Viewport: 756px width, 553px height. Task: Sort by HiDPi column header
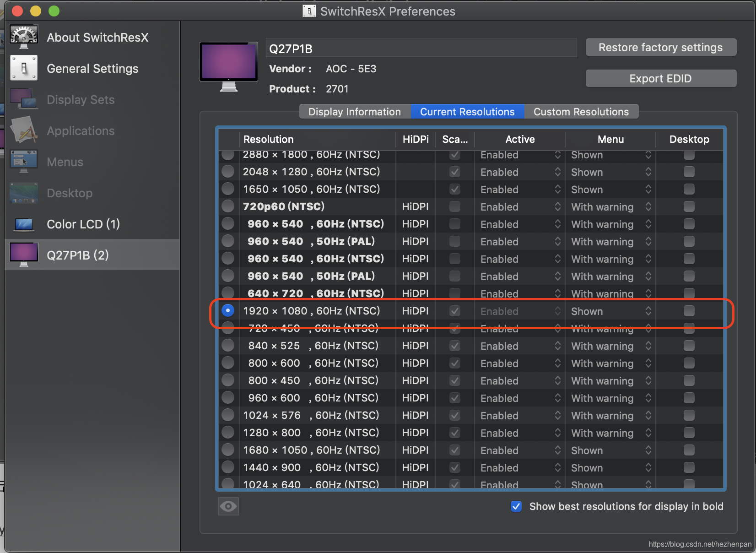(416, 139)
